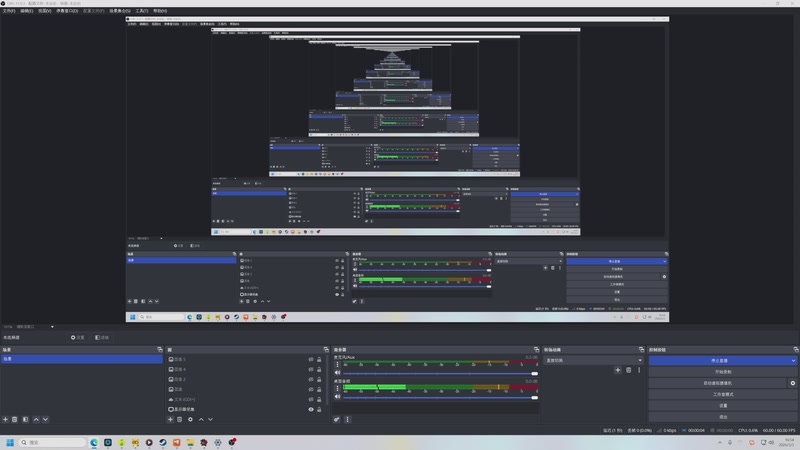Open virtual camera settings gear icon
This screenshot has width=800, height=450.
(793, 383)
